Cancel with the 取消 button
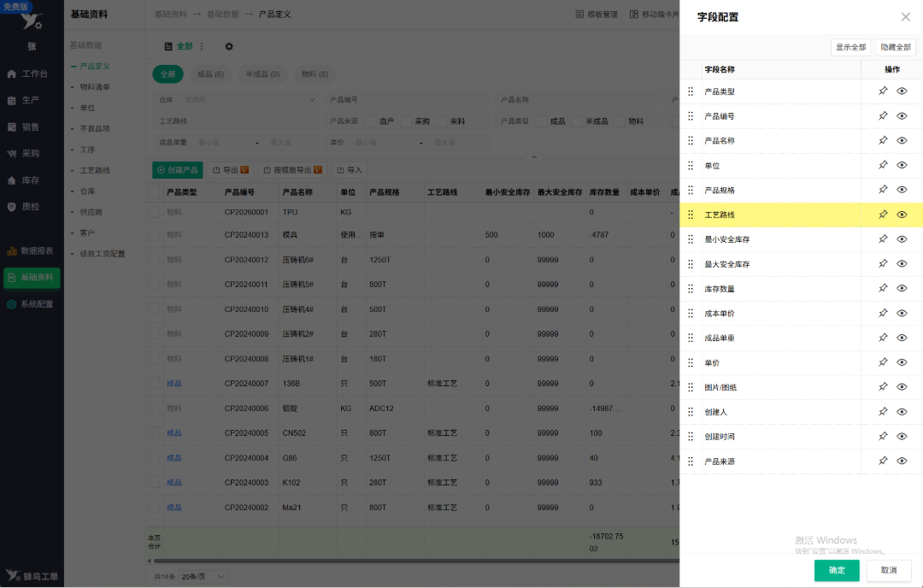The width and height of the screenshot is (923, 588). pyautogui.click(x=888, y=570)
